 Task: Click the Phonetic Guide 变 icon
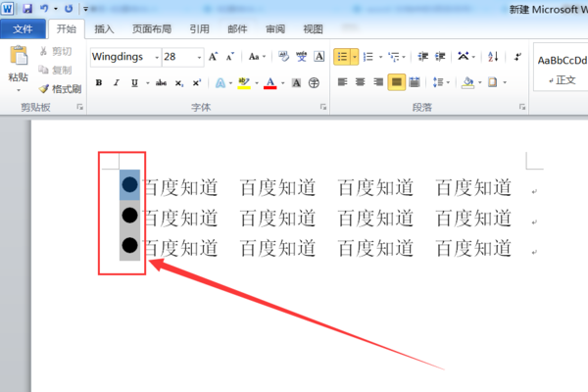[x=301, y=57]
